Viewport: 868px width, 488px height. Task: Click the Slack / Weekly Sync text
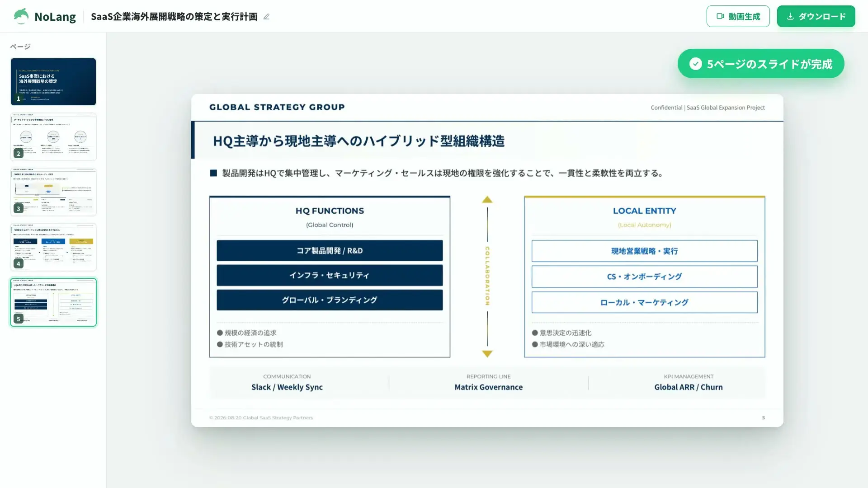click(287, 387)
